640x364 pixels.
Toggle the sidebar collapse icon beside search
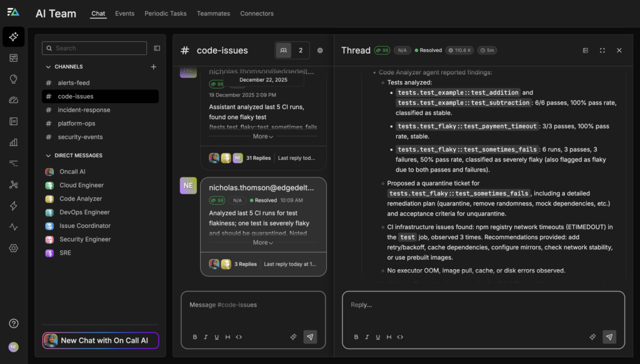tap(157, 48)
